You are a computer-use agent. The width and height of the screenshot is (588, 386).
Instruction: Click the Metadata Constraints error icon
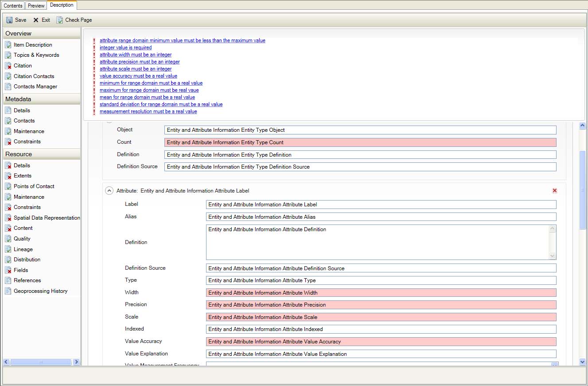point(8,142)
